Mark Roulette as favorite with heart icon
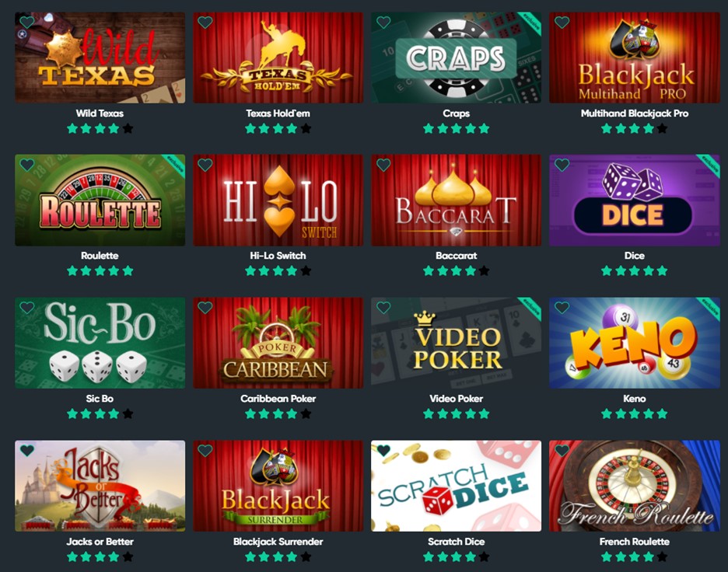Image resolution: width=728 pixels, height=572 pixels. click(27, 165)
